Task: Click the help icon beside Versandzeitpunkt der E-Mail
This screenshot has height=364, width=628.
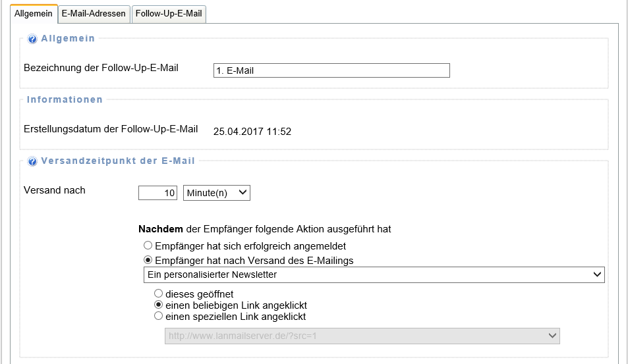Action: pyautogui.click(x=32, y=161)
